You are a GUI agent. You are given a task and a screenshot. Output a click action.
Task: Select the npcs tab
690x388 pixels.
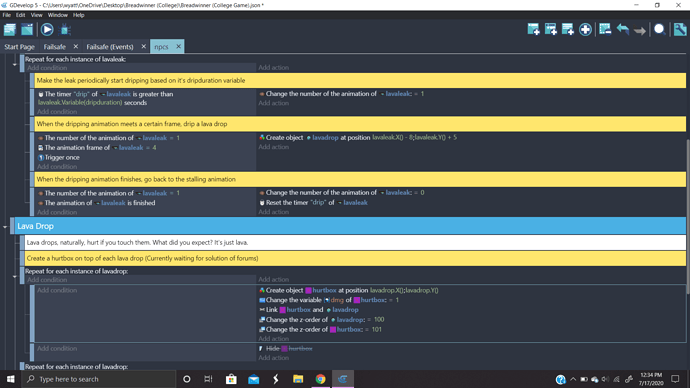point(161,47)
